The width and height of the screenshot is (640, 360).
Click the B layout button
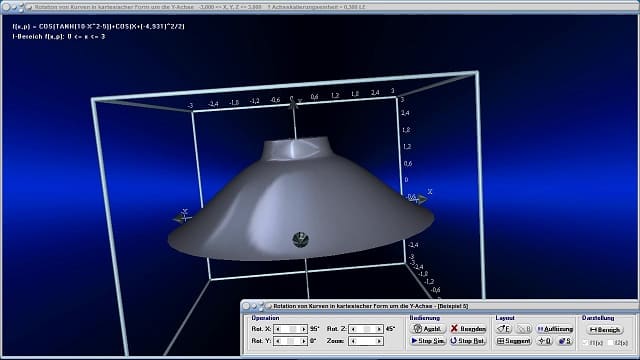(x=524, y=329)
